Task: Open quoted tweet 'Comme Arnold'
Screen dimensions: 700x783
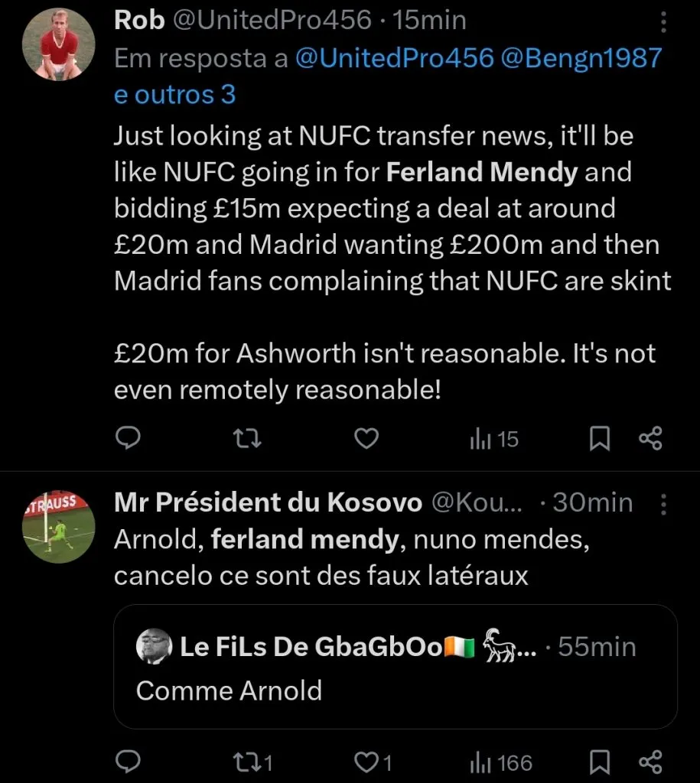Action: tap(395, 667)
